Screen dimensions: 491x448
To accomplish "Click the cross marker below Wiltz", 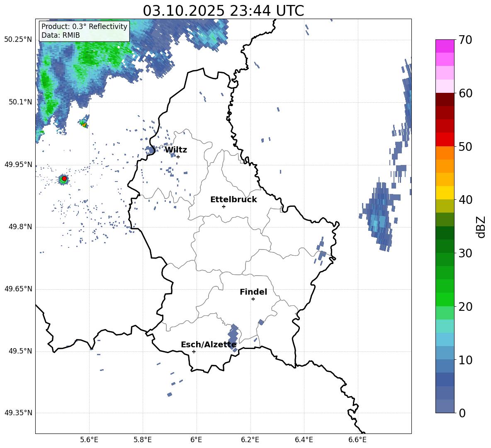I will pyautogui.click(x=178, y=157).
